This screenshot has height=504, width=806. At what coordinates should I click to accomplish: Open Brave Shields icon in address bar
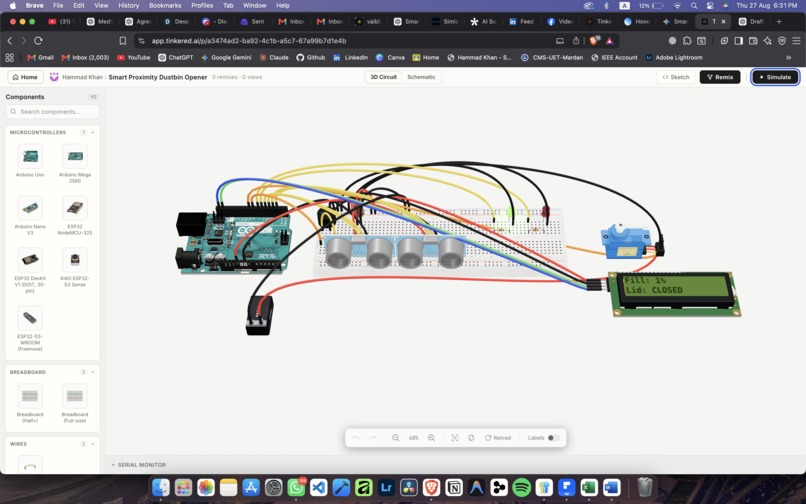(595, 40)
